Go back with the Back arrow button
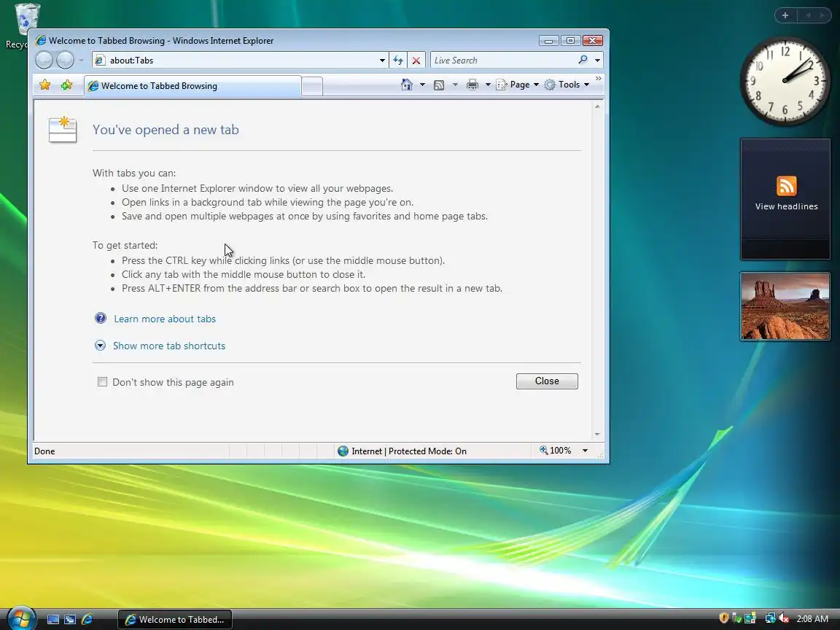The width and height of the screenshot is (840, 630). [x=44, y=60]
